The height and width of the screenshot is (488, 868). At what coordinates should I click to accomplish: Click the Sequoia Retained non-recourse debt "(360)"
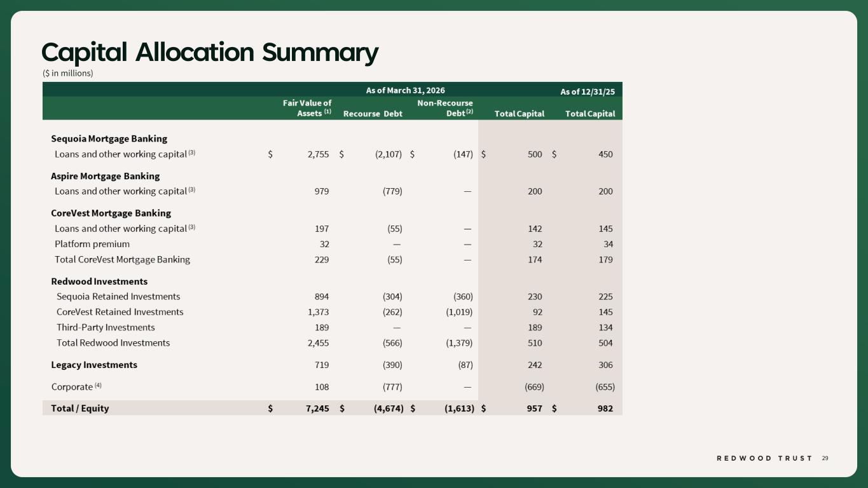(x=462, y=297)
